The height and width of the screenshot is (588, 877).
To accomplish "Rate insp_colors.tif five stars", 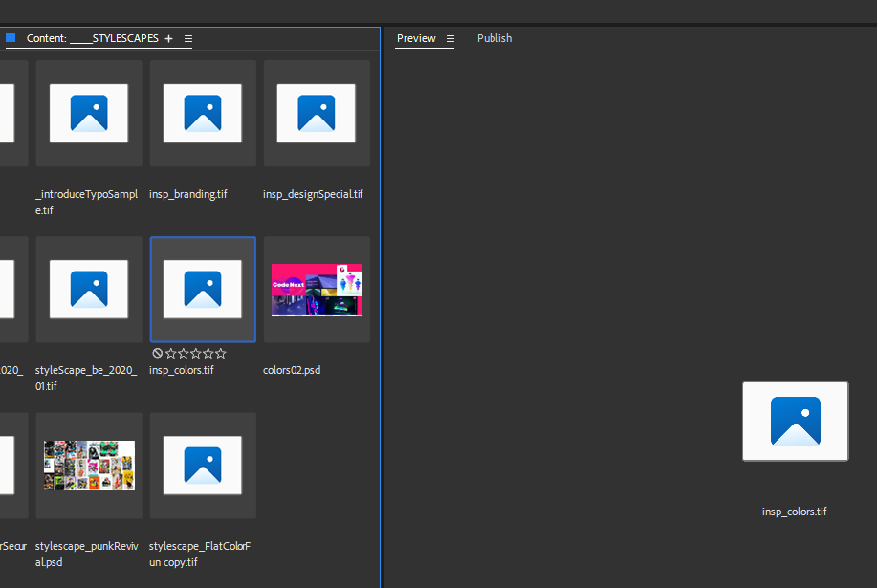I will tap(220, 353).
